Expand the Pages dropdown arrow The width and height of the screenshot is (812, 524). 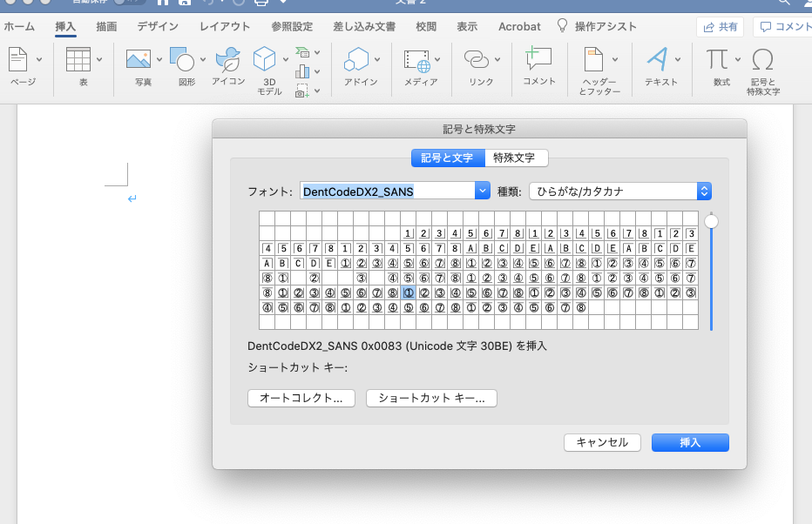pyautogui.click(x=39, y=59)
